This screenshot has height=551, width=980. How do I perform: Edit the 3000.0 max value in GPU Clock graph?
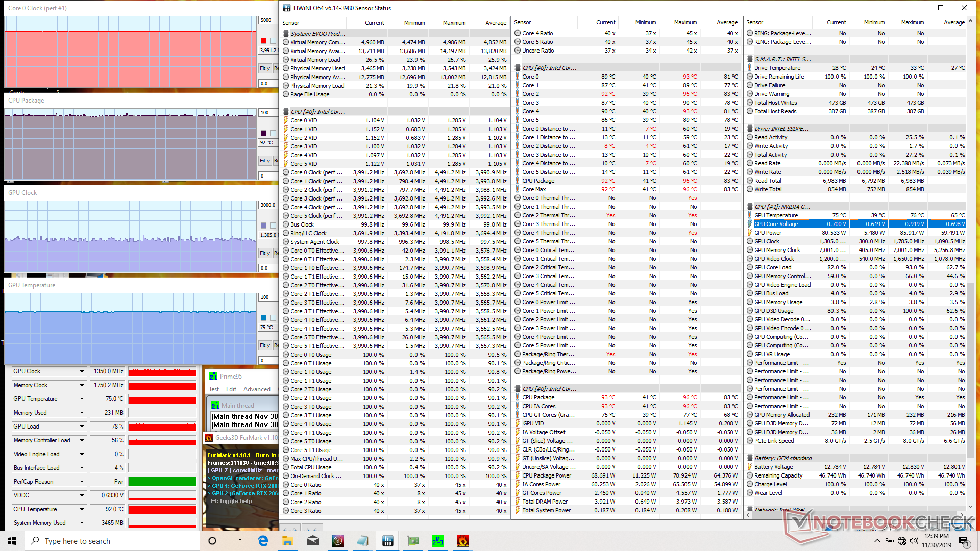(x=268, y=205)
